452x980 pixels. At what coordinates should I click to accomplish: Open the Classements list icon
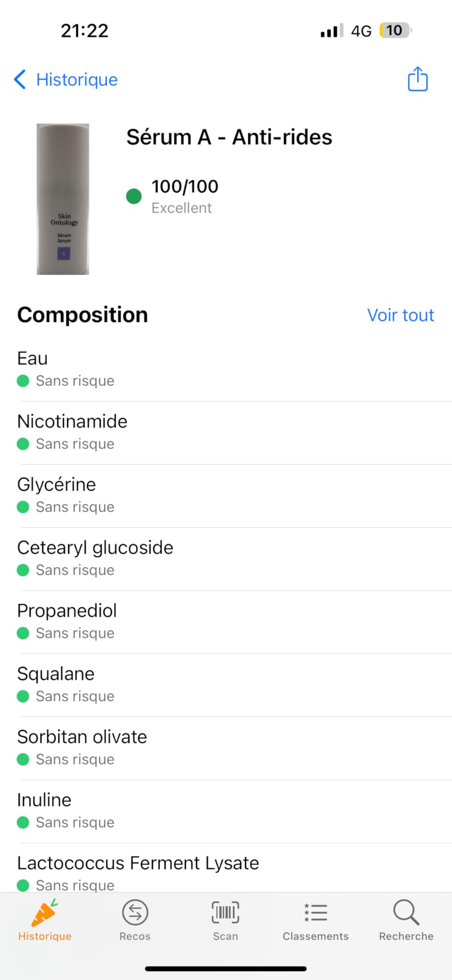click(316, 912)
